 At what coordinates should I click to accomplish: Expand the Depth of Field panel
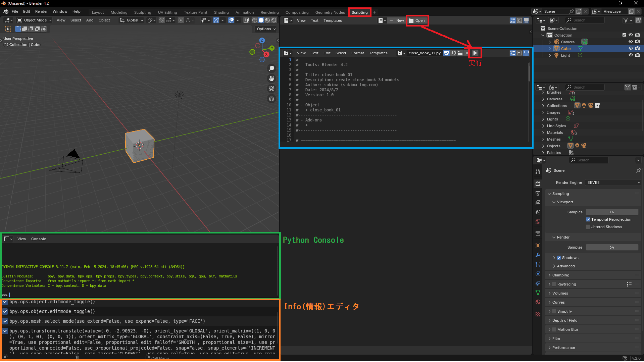coord(564,320)
